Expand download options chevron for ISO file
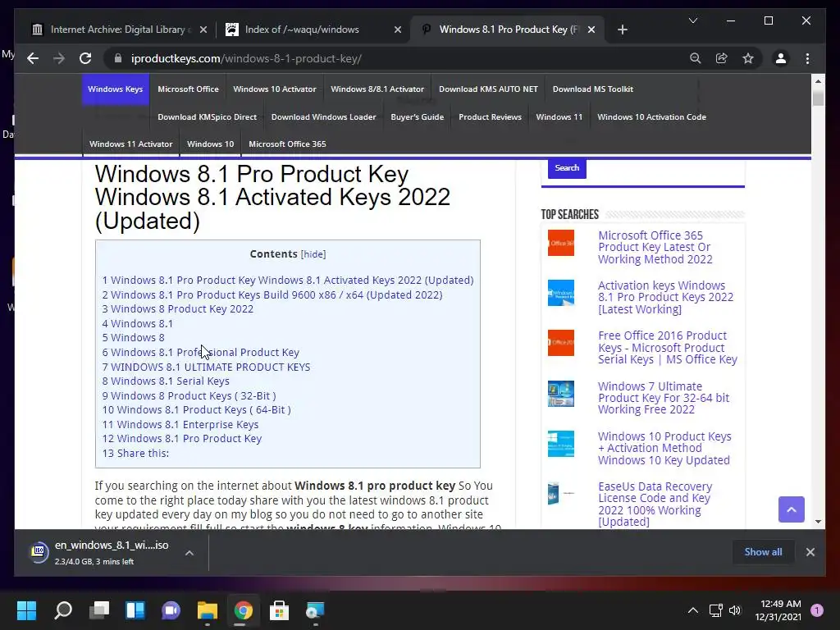Viewport: 840px width, 630px height. click(x=189, y=552)
